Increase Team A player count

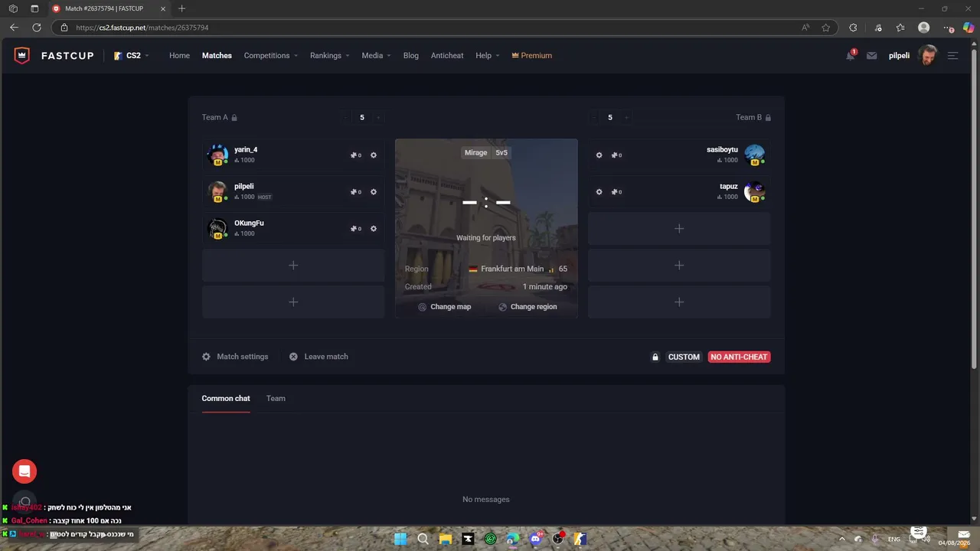tap(378, 118)
